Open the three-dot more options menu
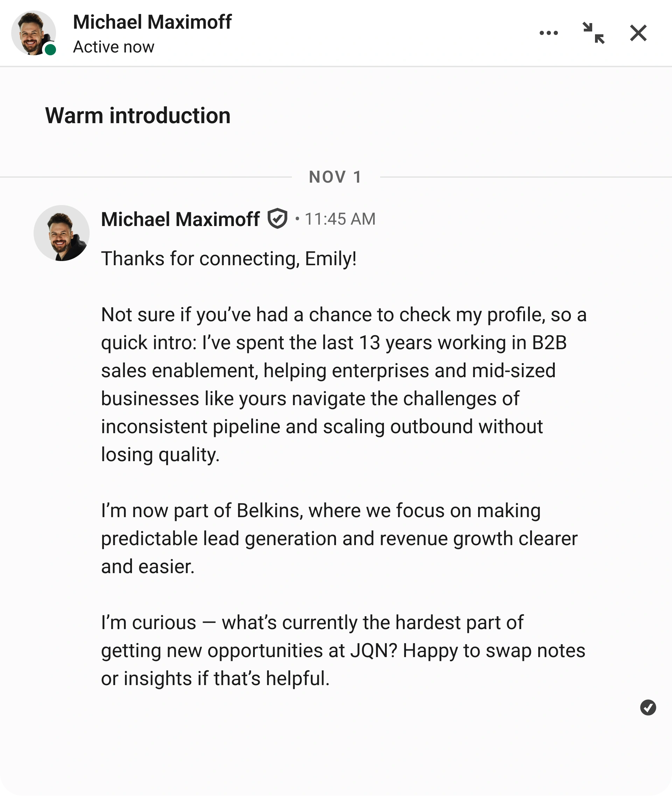The image size is (672, 796). point(548,33)
